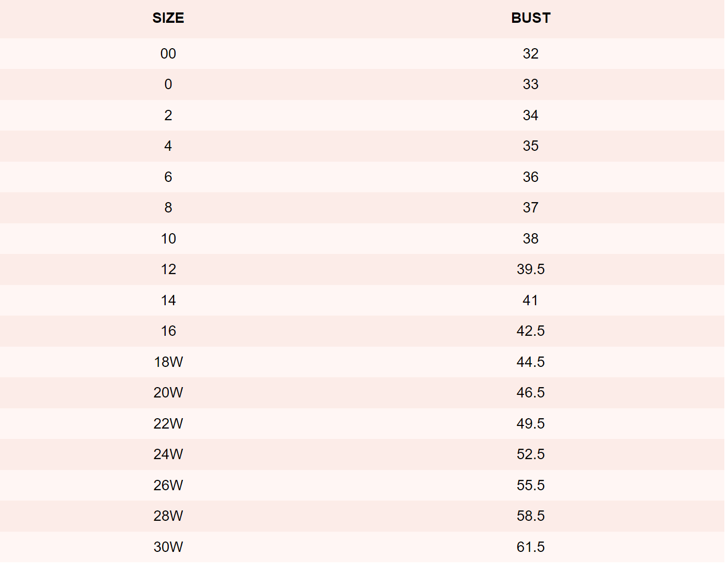
Task: Click the bust value 35
Action: point(531,146)
